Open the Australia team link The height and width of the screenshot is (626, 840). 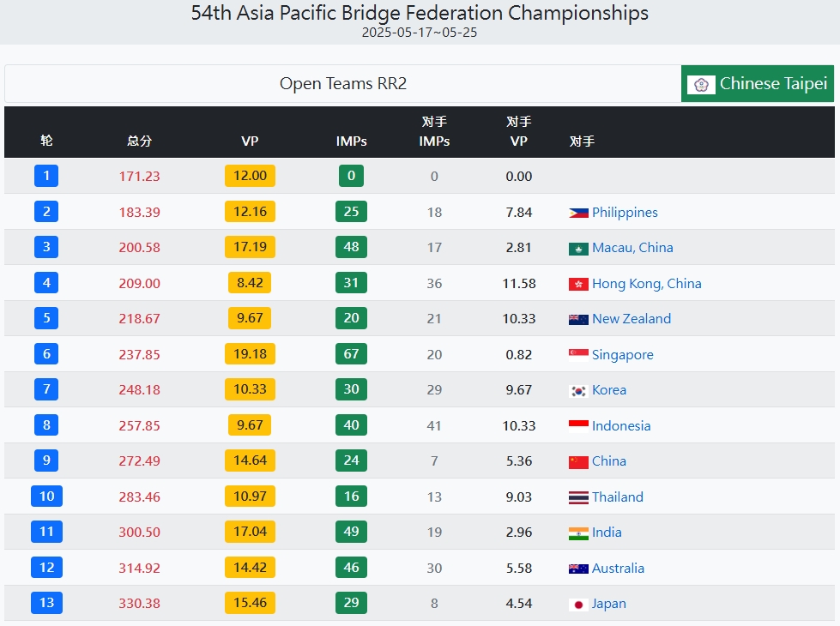click(618, 569)
